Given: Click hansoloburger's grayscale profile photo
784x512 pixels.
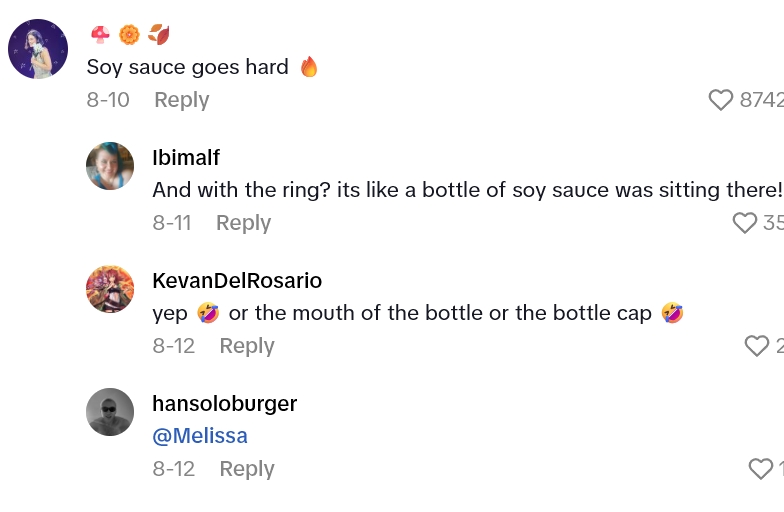Looking at the screenshot, I should (110, 412).
